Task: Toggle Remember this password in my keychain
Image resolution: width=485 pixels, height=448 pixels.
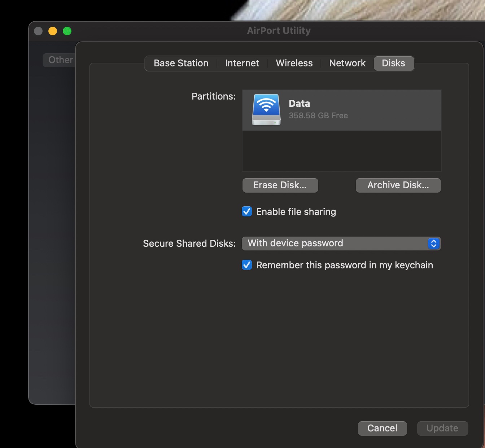Action: point(247,265)
